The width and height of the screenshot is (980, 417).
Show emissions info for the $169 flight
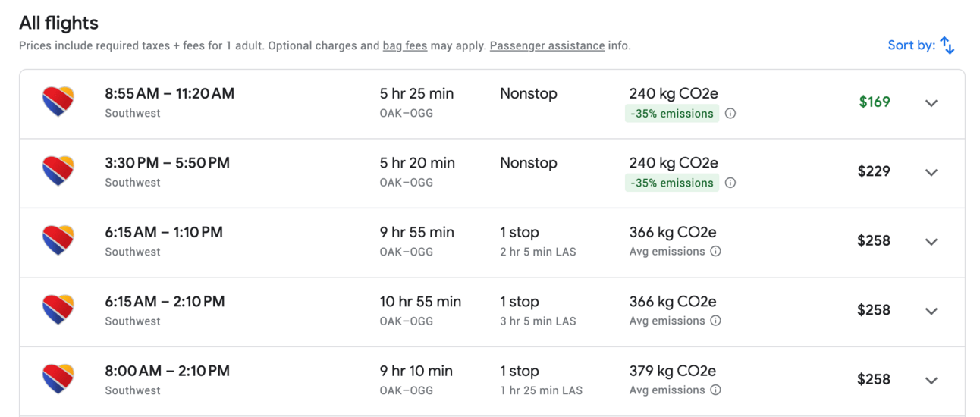[730, 114]
